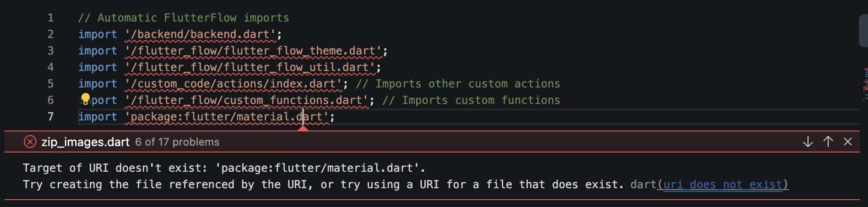Click the minimap error markers

point(865,84)
